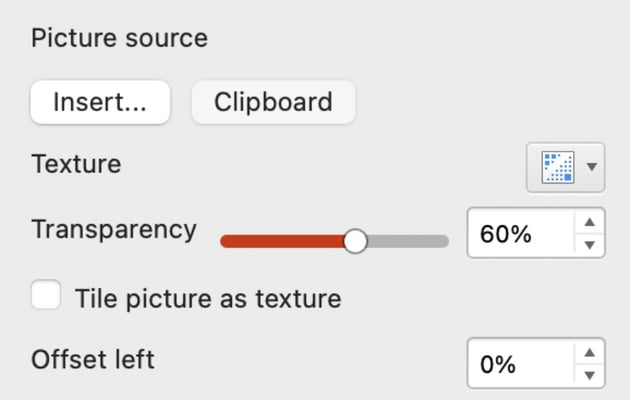The height and width of the screenshot is (400, 630).
Task: Click the 'Tile picture as texture' label text
Action: click(208, 298)
